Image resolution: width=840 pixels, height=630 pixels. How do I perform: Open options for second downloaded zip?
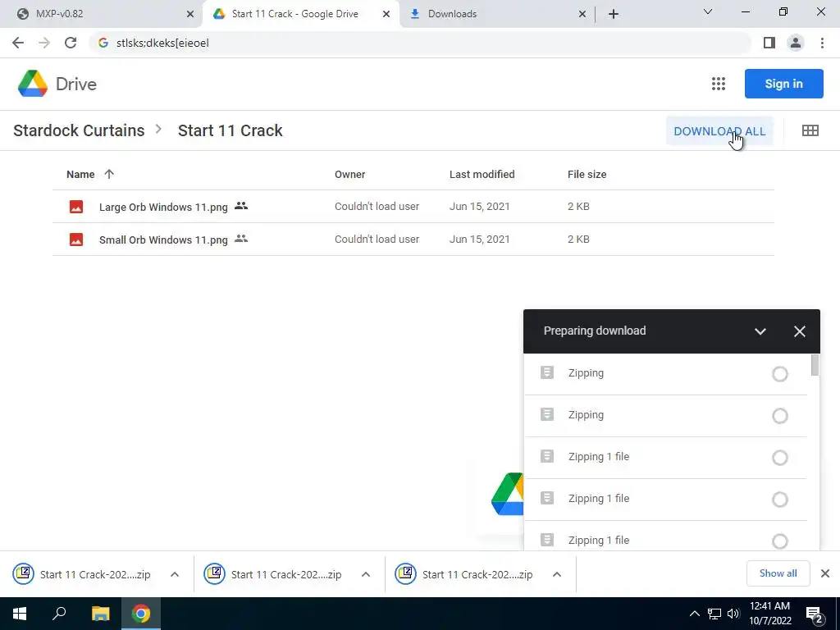(x=366, y=574)
